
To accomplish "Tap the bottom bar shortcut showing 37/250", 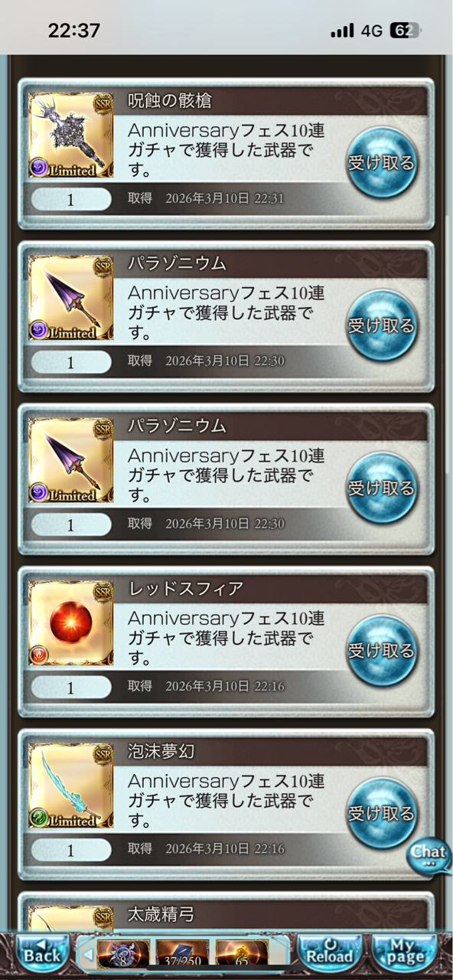I will pyautogui.click(x=182, y=955).
